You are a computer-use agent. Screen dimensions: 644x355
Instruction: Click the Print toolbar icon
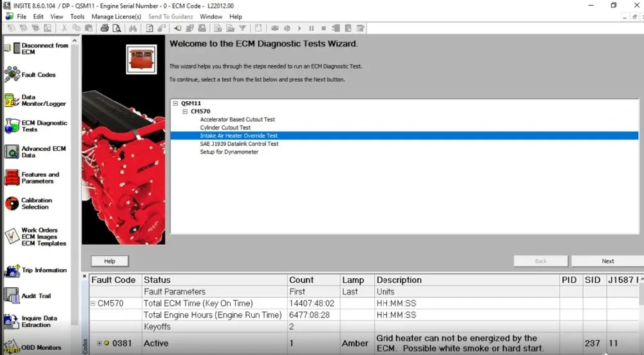click(104, 28)
